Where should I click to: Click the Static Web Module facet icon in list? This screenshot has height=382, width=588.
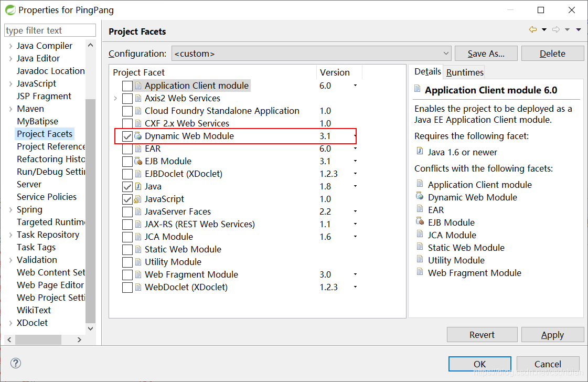click(138, 249)
